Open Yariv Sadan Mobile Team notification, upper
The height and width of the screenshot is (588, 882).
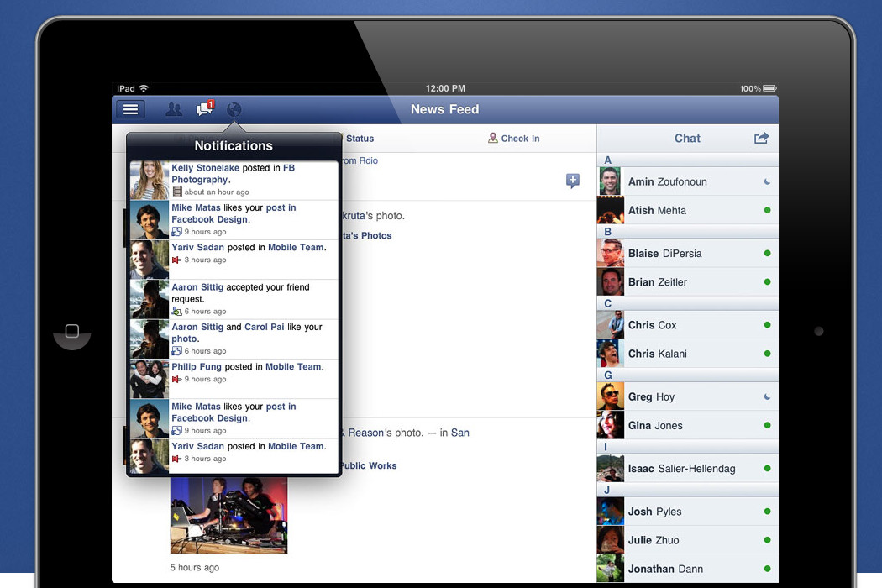[x=234, y=260]
